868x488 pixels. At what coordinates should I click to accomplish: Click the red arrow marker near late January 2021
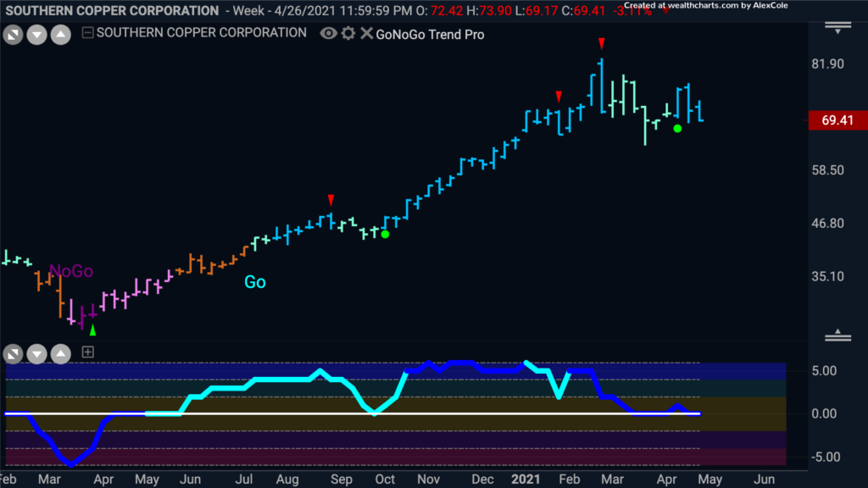(559, 97)
